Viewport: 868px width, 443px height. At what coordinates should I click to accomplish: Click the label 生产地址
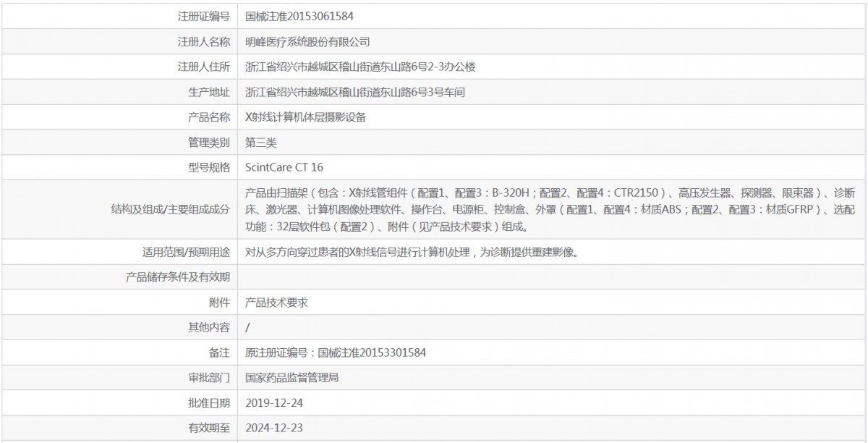click(x=208, y=92)
